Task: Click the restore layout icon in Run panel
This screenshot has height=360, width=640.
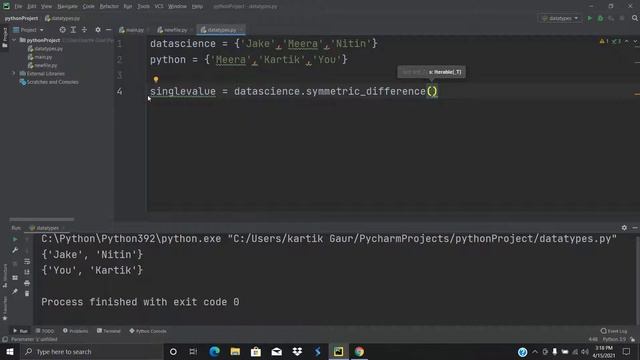Action: pyautogui.click(x=15, y=278)
